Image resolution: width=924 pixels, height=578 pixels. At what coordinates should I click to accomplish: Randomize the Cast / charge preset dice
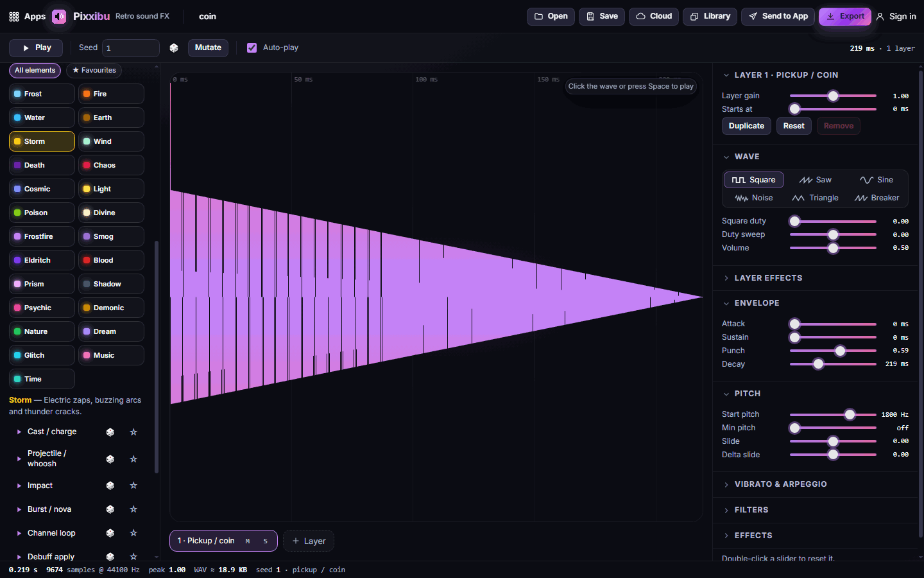[x=110, y=432]
